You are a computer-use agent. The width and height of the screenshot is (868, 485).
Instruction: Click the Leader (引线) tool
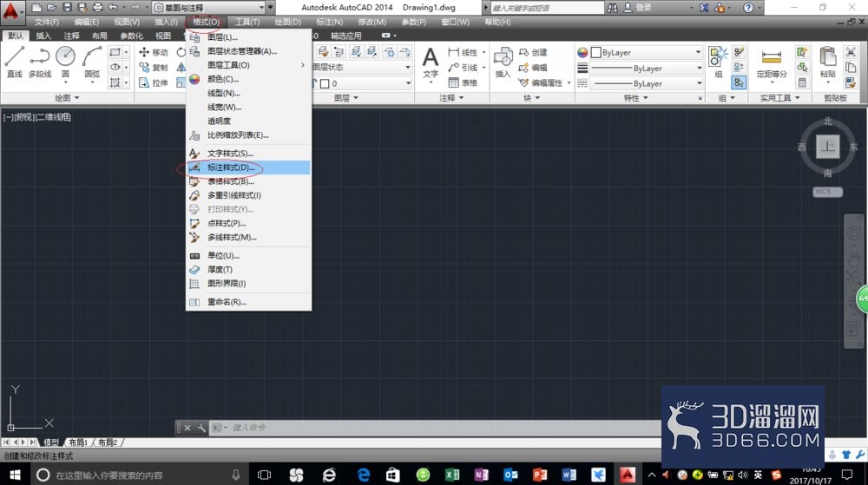coord(463,68)
